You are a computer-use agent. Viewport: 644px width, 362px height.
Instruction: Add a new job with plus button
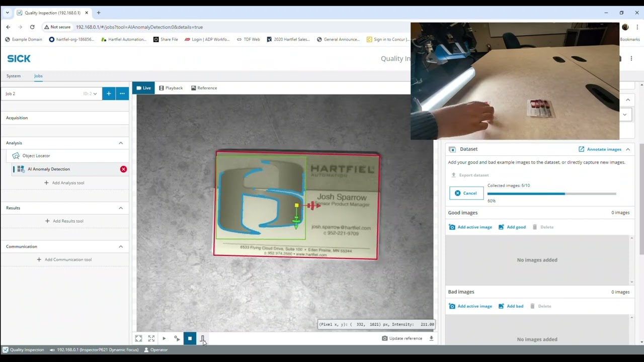tap(109, 94)
